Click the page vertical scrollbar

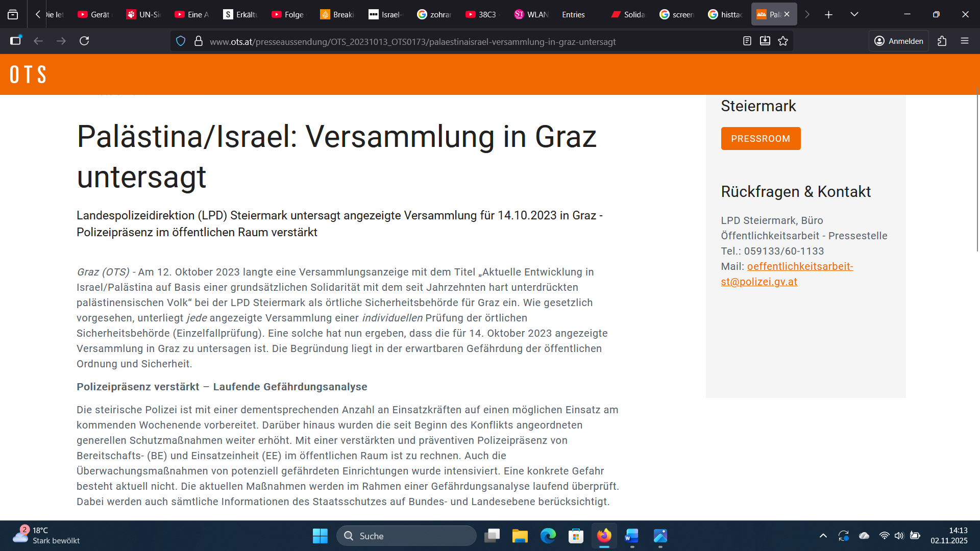pos(977,168)
